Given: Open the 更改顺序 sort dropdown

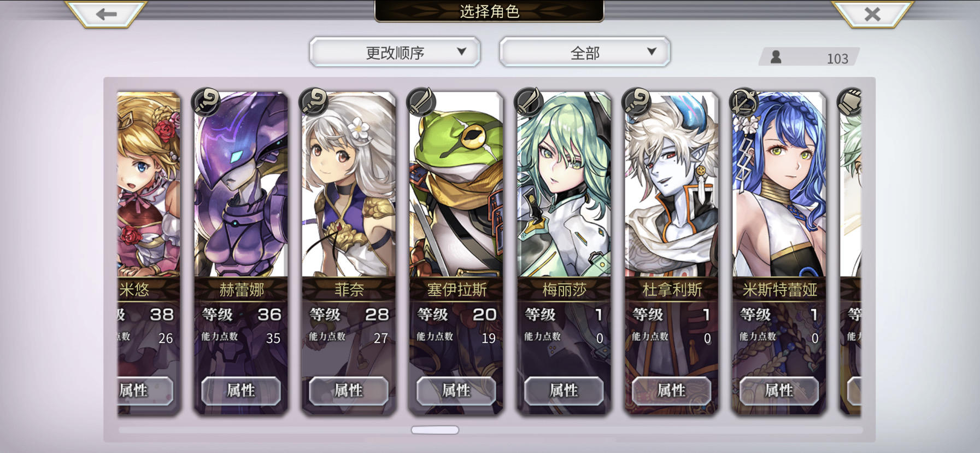Looking at the screenshot, I should 395,53.
